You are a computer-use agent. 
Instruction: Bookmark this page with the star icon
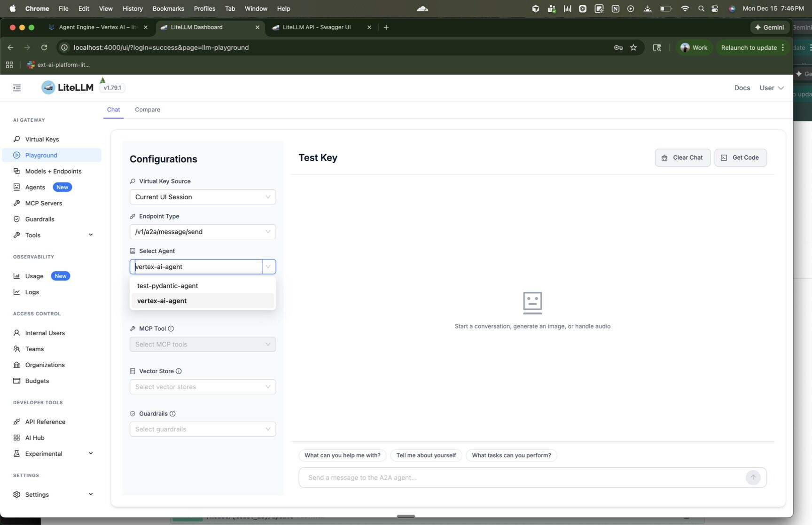pos(633,47)
